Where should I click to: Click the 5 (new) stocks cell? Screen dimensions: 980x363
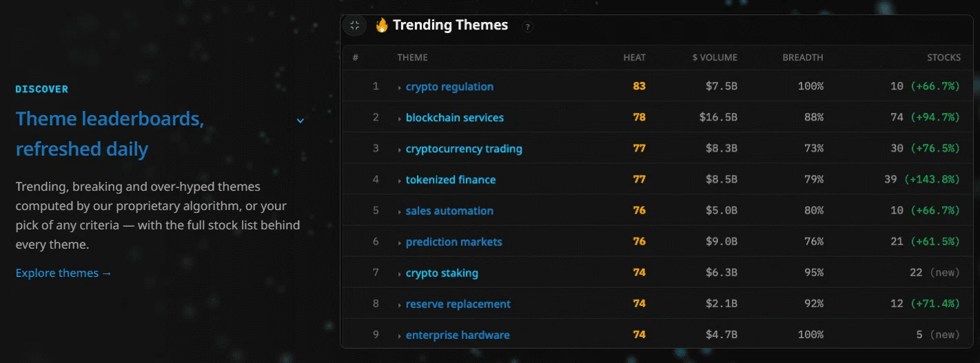click(x=938, y=335)
